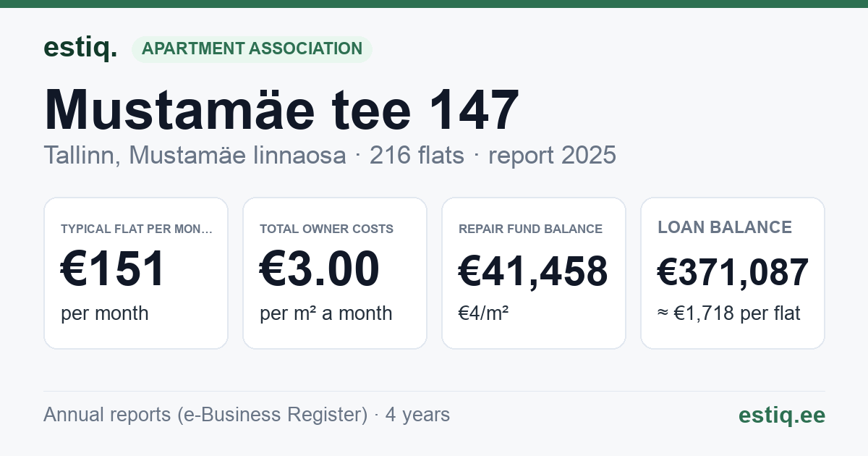Click the Annual reports (e-Business Register) text
868x456 pixels.
tap(205, 415)
